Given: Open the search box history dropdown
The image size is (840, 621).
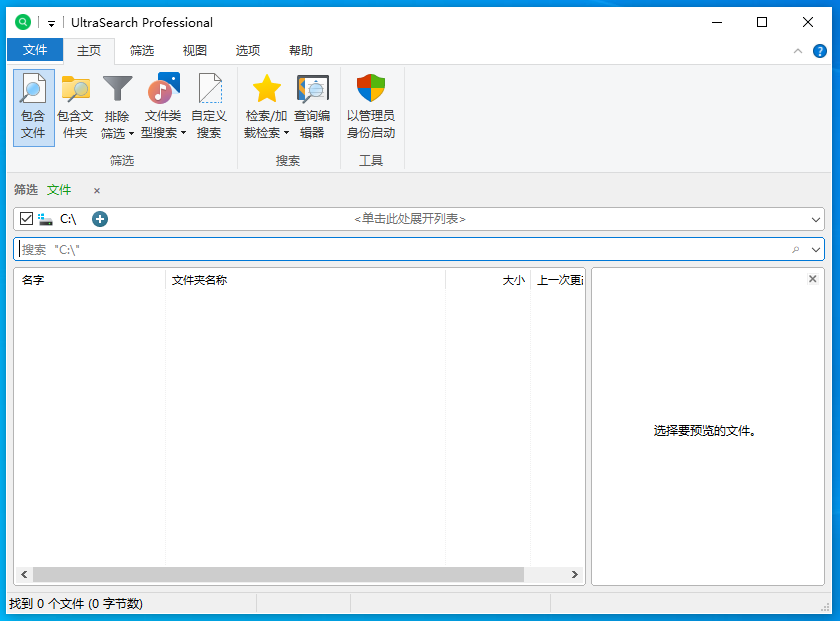Looking at the screenshot, I should 816,249.
